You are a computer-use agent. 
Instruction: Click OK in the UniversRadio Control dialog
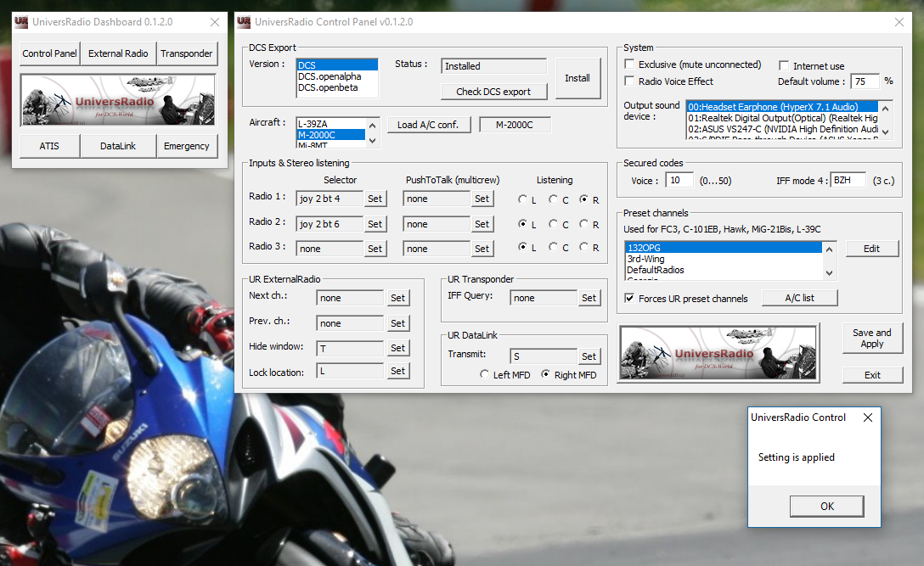827,507
